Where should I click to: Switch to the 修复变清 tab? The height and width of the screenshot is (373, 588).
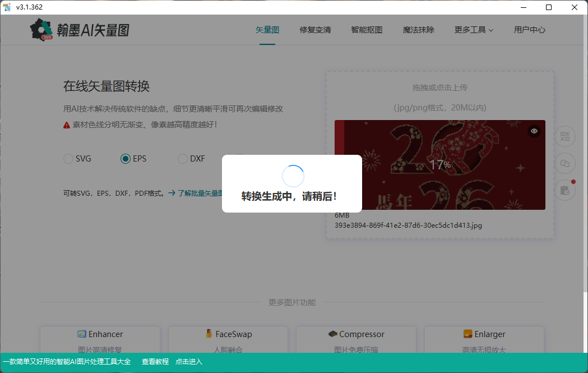pyautogui.click(x=315, y=30)
